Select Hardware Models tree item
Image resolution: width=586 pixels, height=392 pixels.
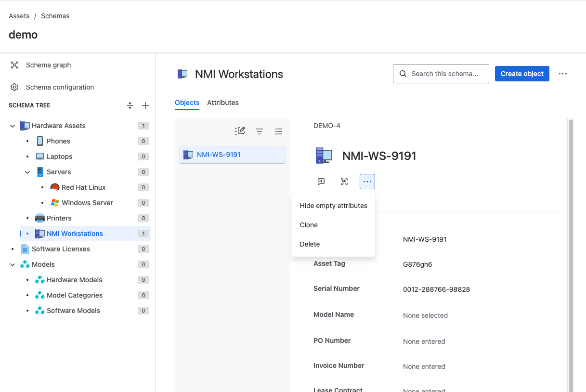tap(75, 280)
